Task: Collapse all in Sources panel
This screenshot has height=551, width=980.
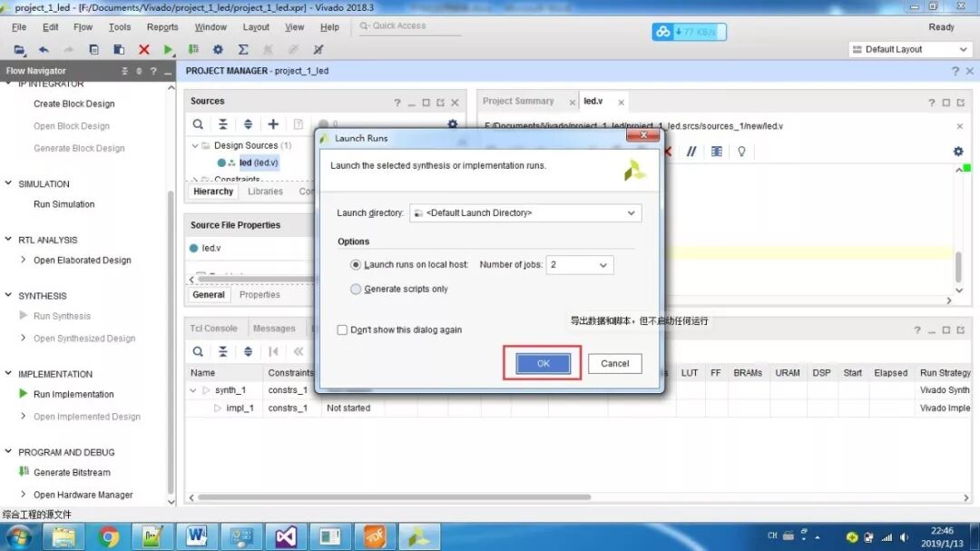Action: 223,124
